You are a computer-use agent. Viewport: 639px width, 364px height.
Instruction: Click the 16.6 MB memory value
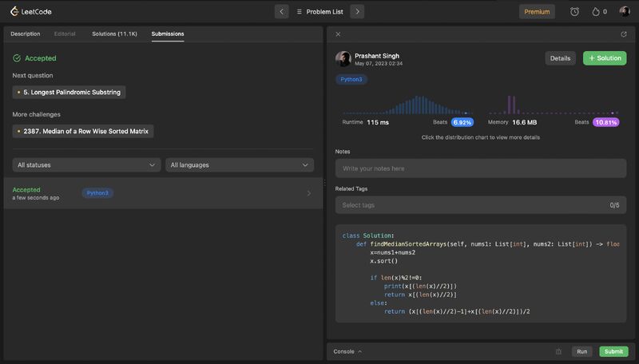click(x=524, y=122)
